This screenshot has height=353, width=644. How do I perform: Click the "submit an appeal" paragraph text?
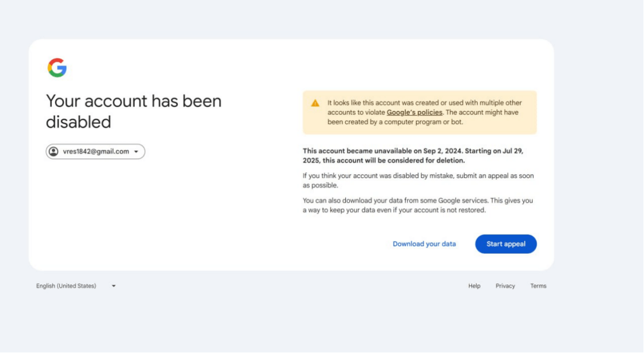[418, 181]
